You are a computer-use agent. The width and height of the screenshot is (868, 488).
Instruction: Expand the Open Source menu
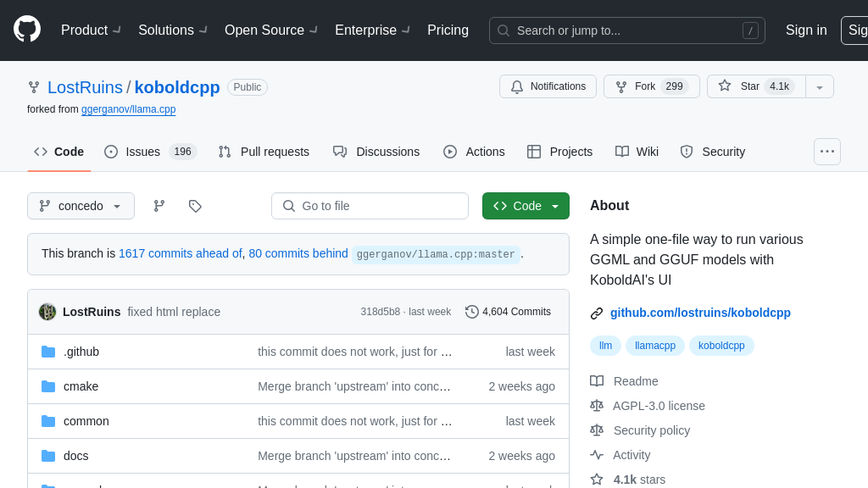[x=270, y=30]
